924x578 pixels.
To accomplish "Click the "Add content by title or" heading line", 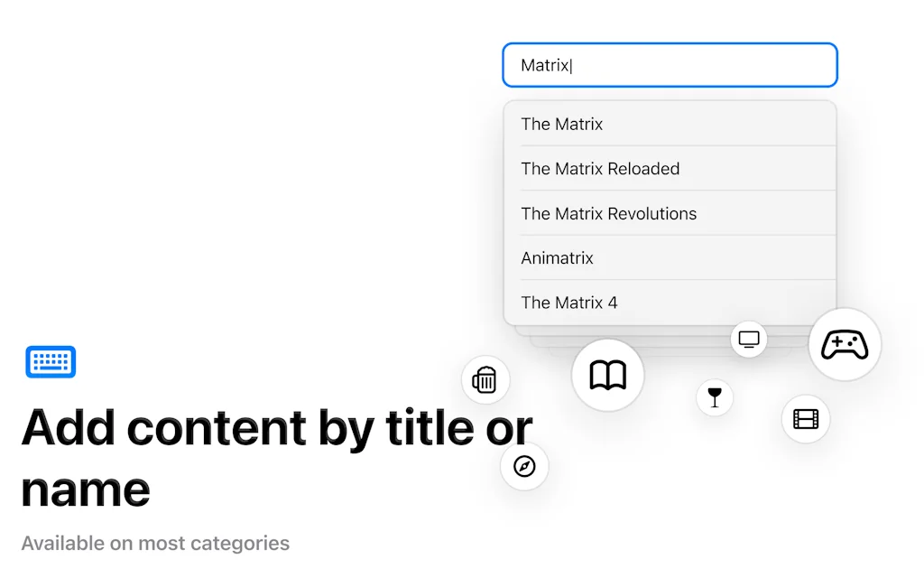I will point(276,427).
